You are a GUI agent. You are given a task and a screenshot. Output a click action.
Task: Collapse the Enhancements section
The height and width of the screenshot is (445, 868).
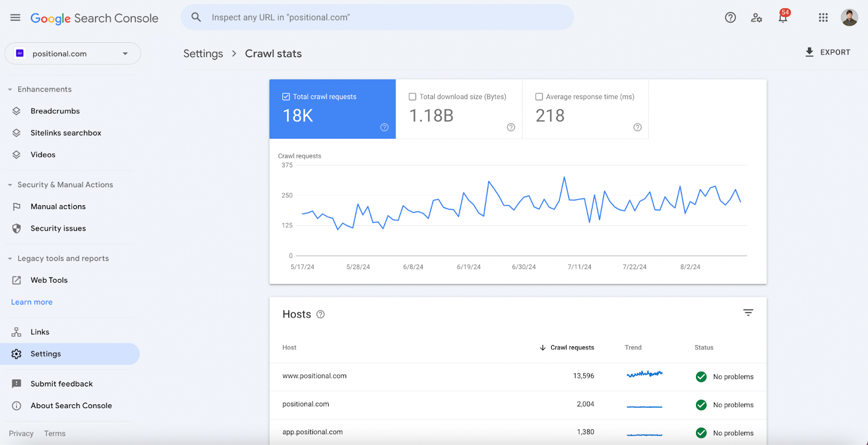point(10,90)
